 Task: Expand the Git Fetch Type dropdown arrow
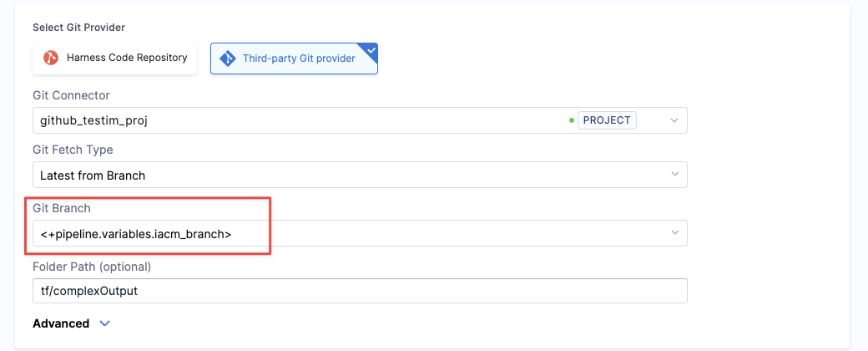coord(674,175)
